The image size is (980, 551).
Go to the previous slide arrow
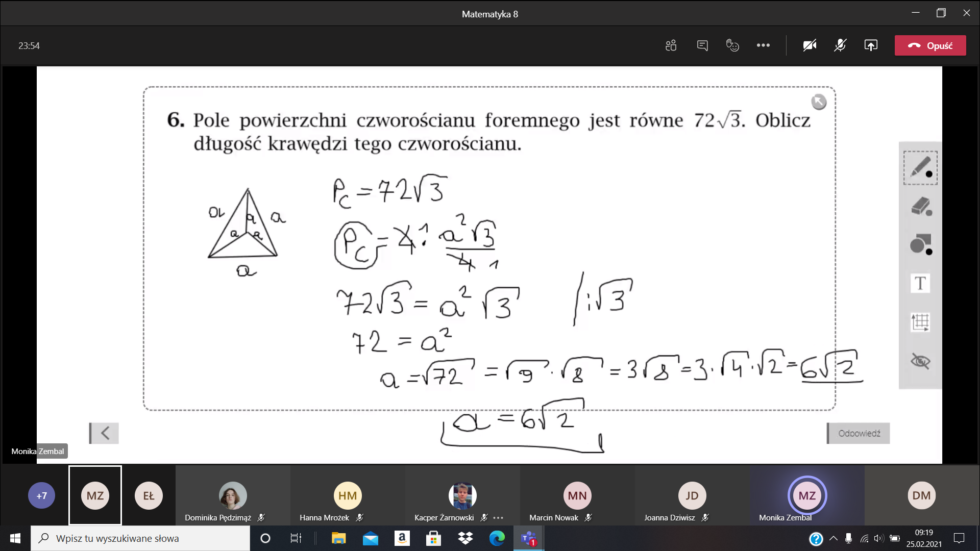click(x=105, y=433)
